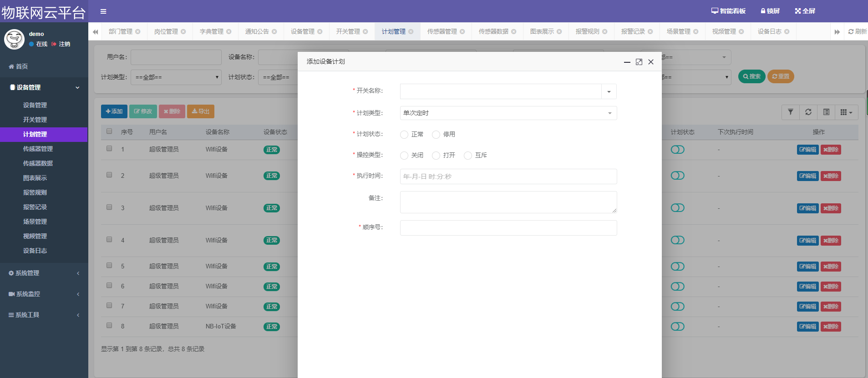Viewport: 868px width, 378px height.
Task: Click 编辑 button in row 8
Action: click(807, 327)
